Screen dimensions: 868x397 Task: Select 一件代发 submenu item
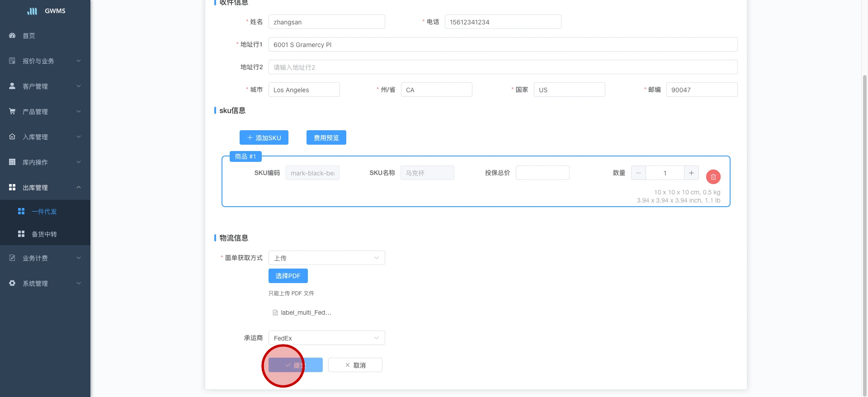click(x=44, y=212)
